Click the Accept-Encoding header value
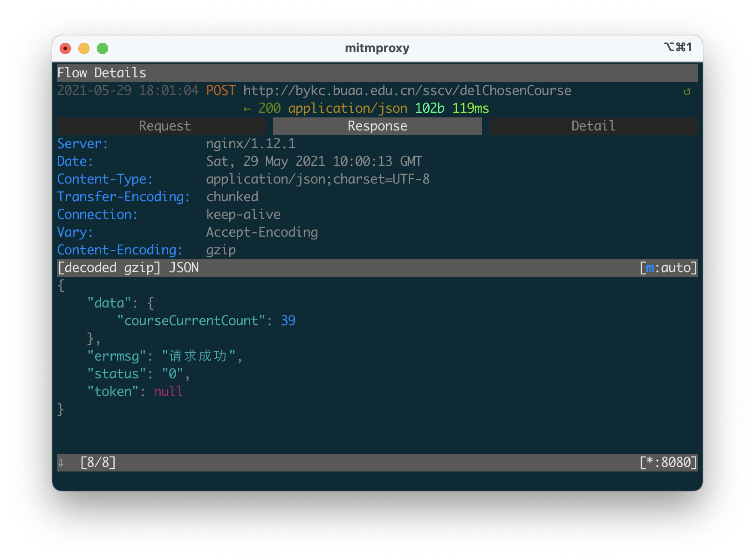 (262, 232)
